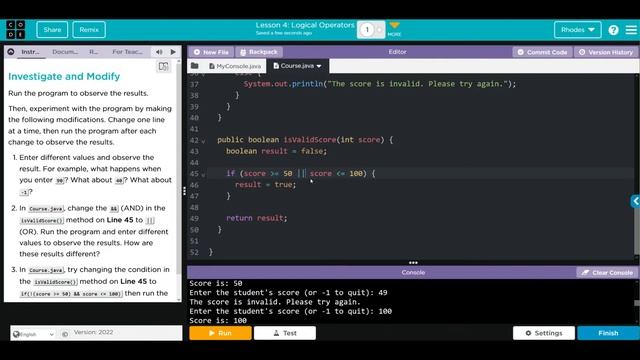This screenshot has height=360, width=640.
Task: Click the 'Score is: 100' console line
Action: 218,320
